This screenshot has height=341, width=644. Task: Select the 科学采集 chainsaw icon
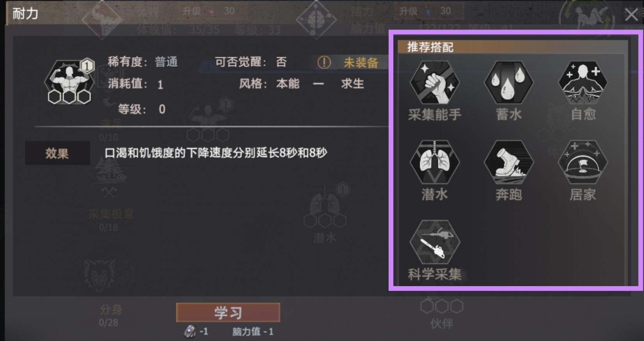tap(434, 242)
